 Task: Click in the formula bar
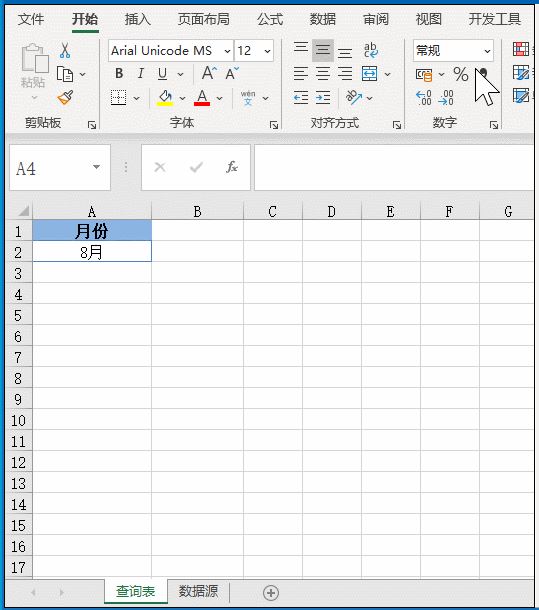point(394,167)
